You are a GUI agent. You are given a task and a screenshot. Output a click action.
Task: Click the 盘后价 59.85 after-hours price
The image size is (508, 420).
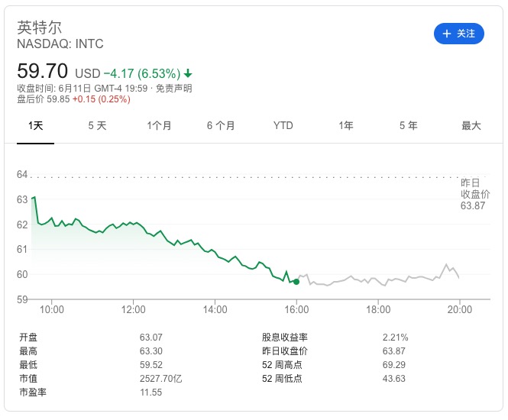pos(44,99)
